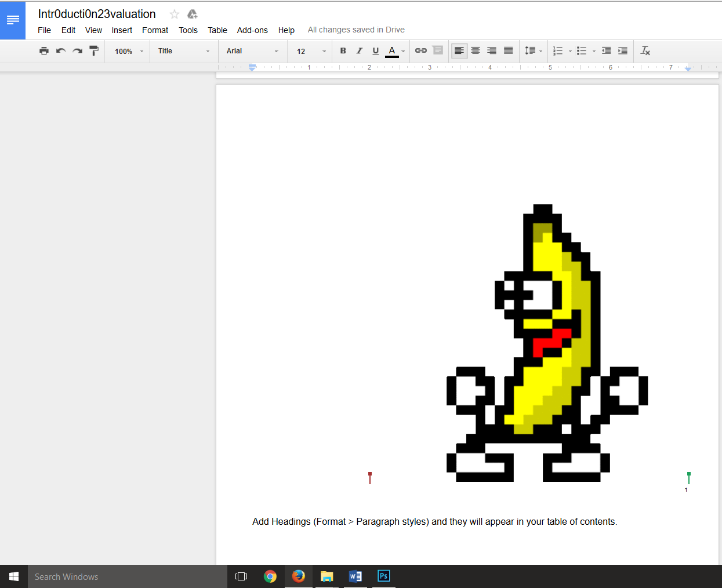
Task: Toggle bold formatting
Action: pyautogui.click(x=343, y=51)
